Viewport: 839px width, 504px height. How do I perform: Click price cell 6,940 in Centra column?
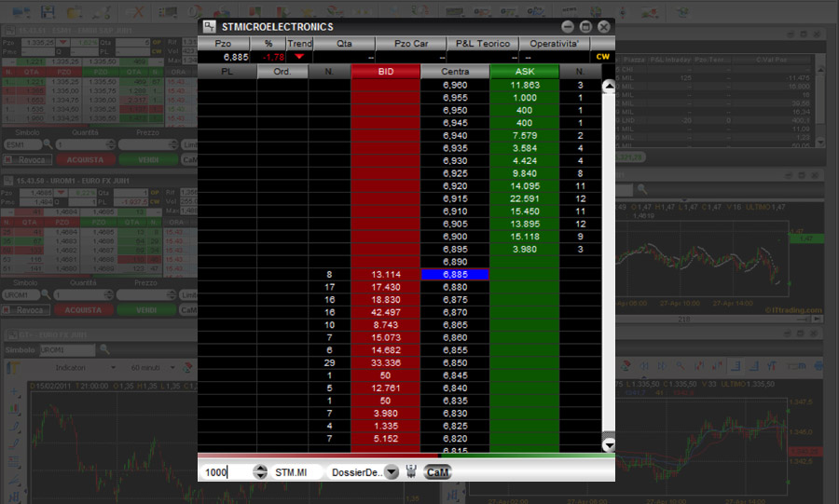[455, 136]
